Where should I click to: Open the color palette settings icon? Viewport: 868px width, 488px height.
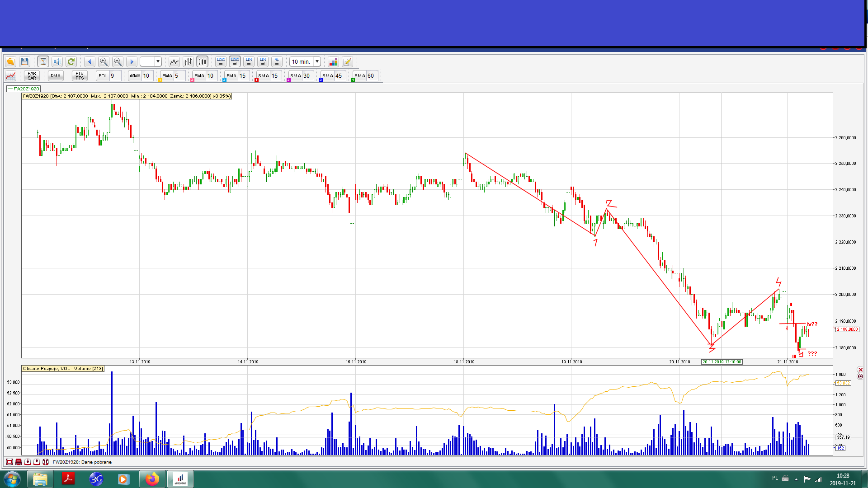[333, 61]
